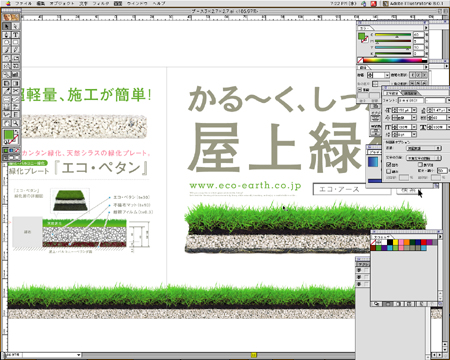Select the Eyedropper tool
450x360 pixels.
[7, 91]
